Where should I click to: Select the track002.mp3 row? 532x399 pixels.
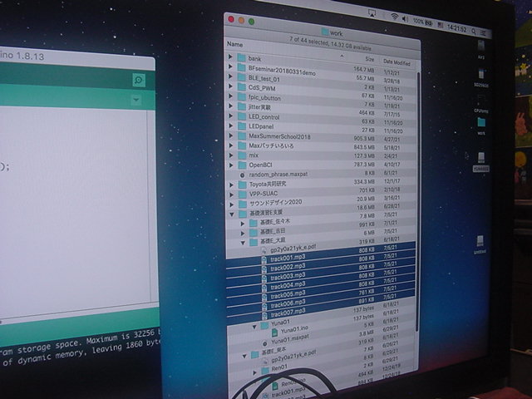coord(321,265)
